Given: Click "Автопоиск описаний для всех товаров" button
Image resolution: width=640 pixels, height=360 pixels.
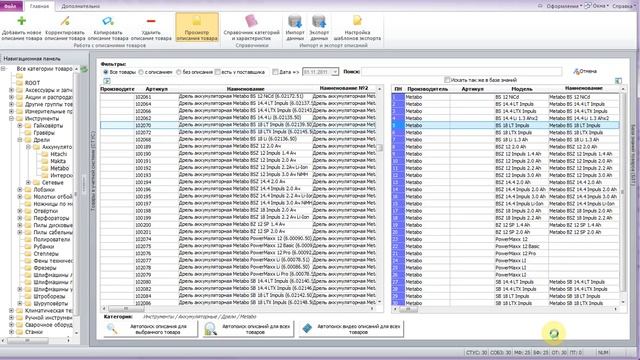Looking at the screenshot, I should point(248,329).
